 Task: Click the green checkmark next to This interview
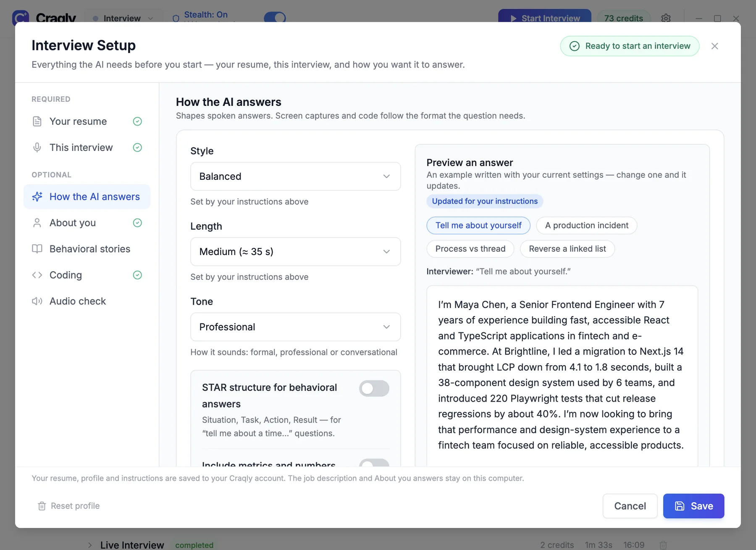(x=137, y=147)
